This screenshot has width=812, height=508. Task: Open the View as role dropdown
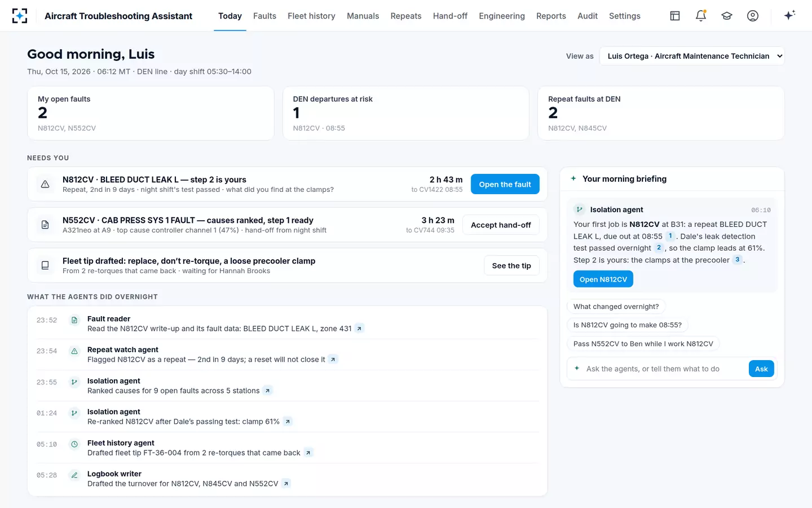tap(692, 56)
